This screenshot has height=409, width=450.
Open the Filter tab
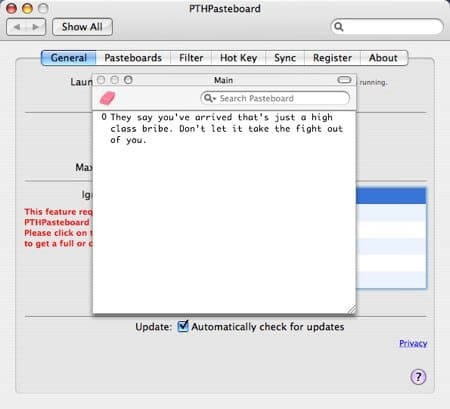pos(191,58)
